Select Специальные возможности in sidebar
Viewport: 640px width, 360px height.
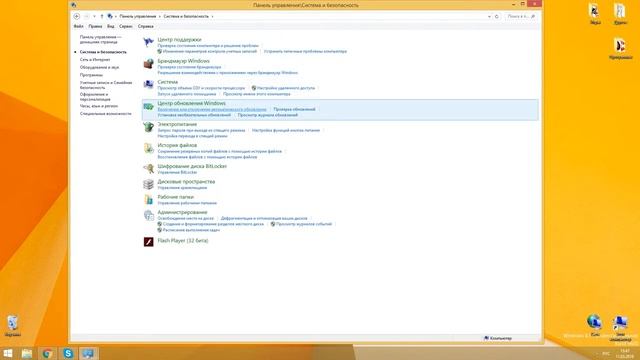pos(106,114)
